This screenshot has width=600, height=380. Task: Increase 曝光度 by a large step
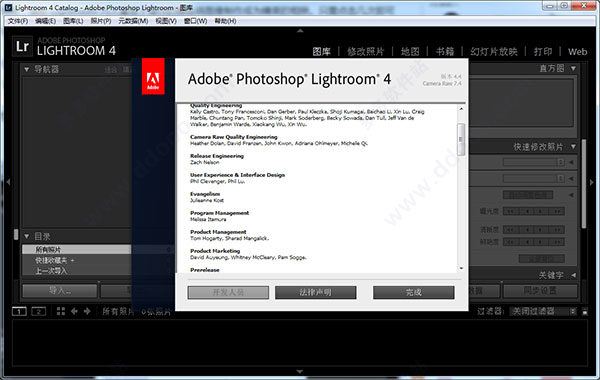(557, 211)
